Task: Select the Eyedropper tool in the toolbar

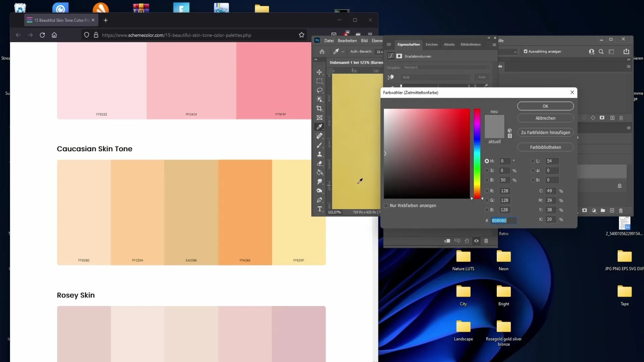Action: 319,127
